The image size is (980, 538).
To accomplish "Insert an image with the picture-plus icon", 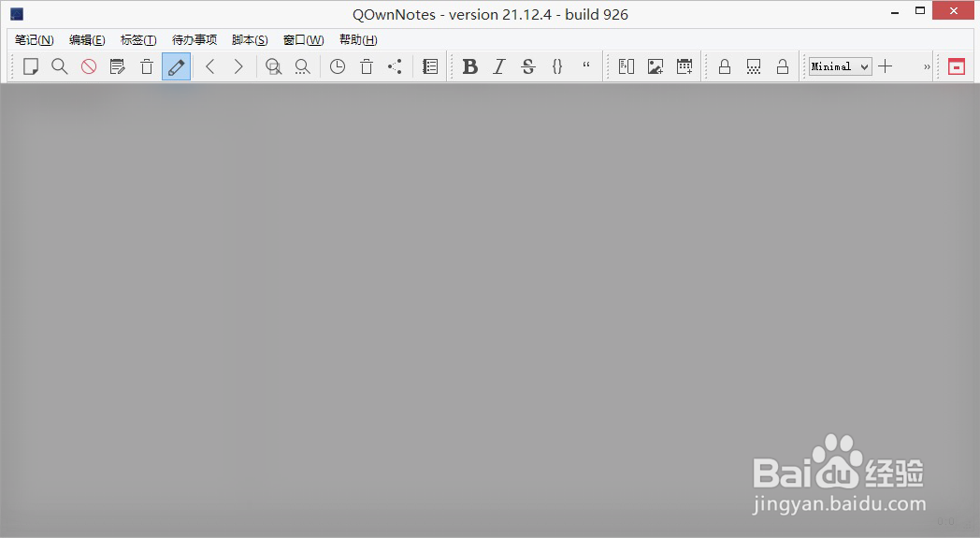I will (x=655, y=66).
